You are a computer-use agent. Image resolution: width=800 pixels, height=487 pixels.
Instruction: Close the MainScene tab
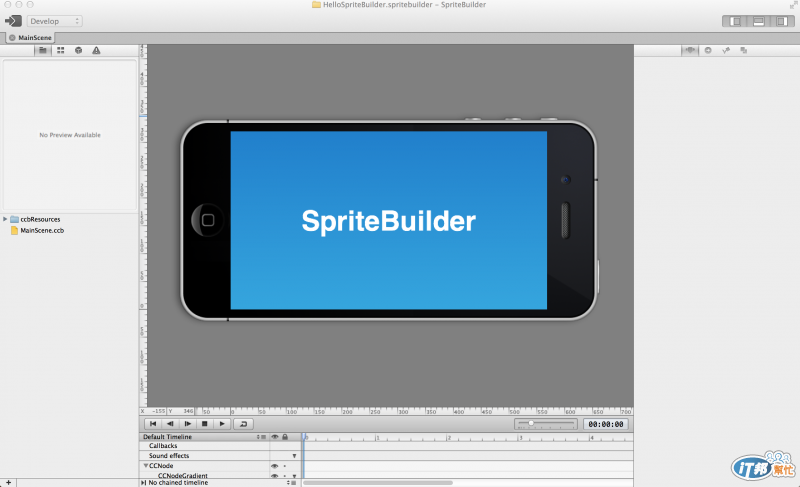(x=12, y=38)
